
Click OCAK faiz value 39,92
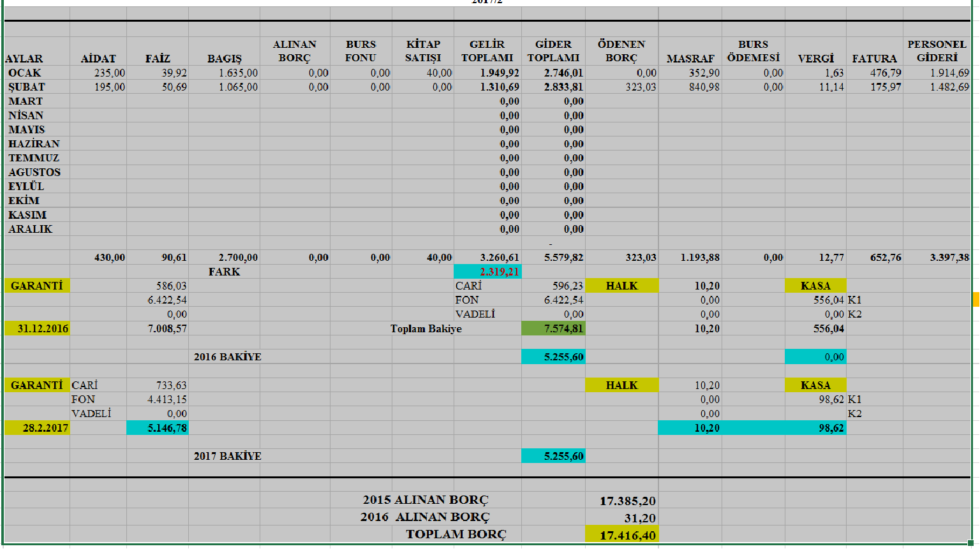[158, 73]
